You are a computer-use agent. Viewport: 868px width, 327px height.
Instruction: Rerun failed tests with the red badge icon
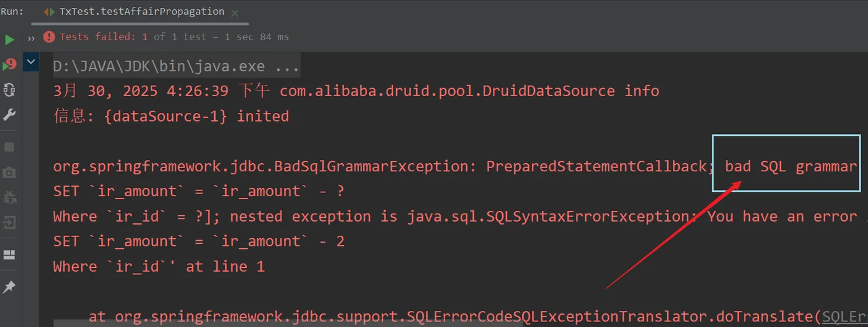click(x=9, y=64)
